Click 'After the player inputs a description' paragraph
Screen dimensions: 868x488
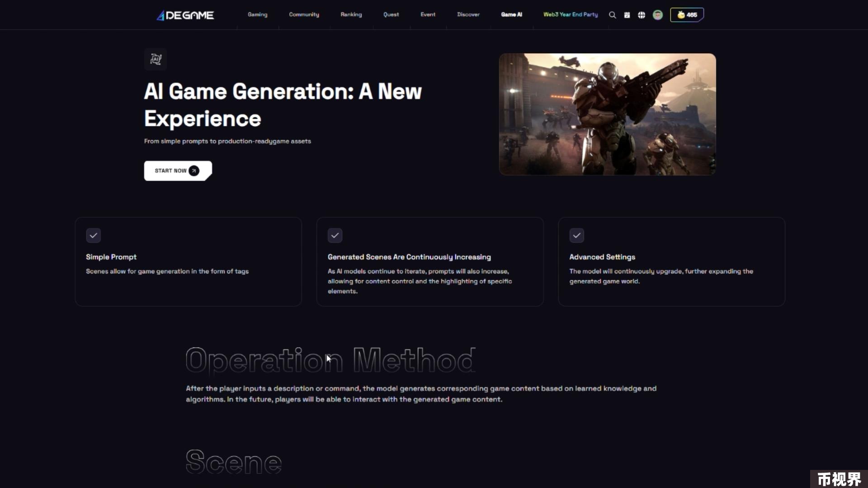[x=421, y=394]
